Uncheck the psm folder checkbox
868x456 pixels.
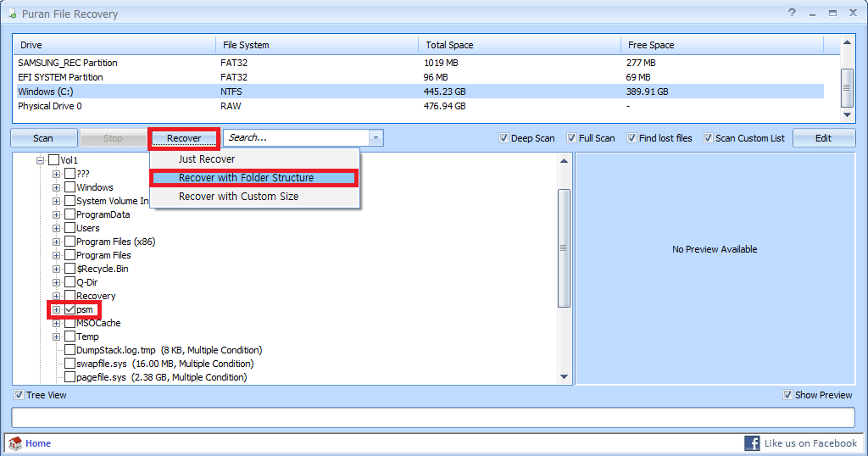[70, 309]
